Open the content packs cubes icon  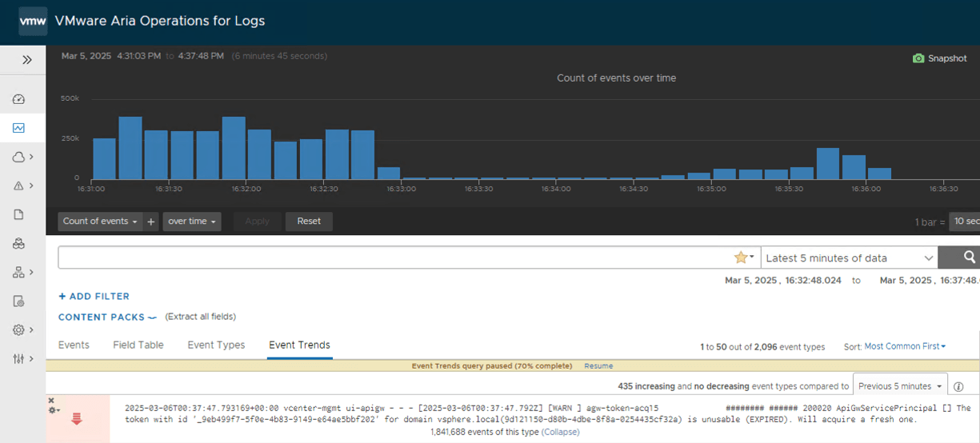tap(19, 243)
